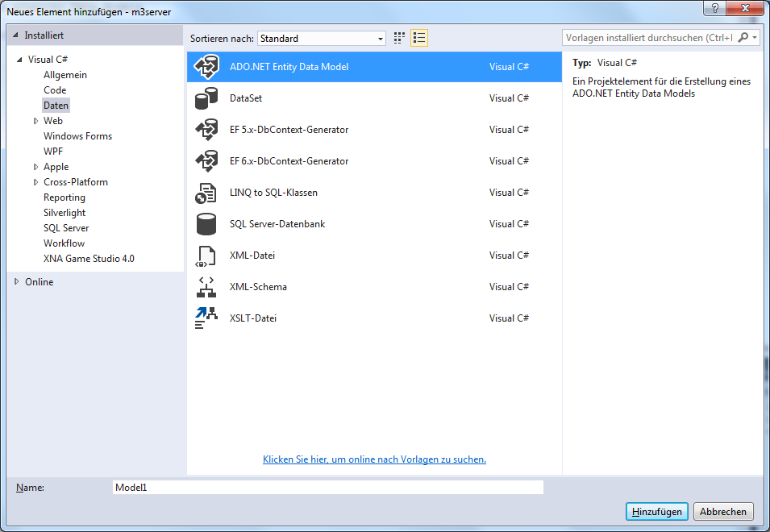Expand the Online section
The image size is (770, 532).
[x=17, y=281]
